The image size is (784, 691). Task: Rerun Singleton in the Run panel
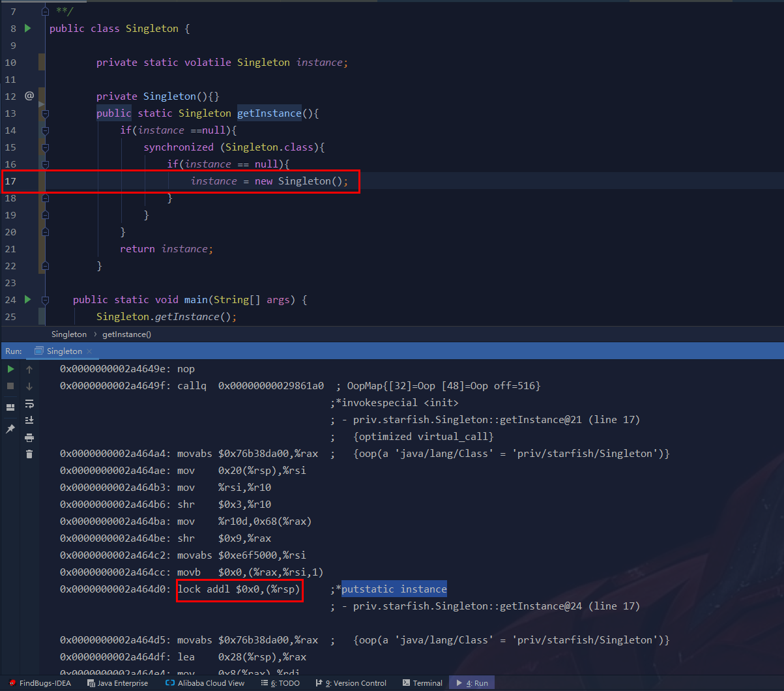click(x=10, y=369)
